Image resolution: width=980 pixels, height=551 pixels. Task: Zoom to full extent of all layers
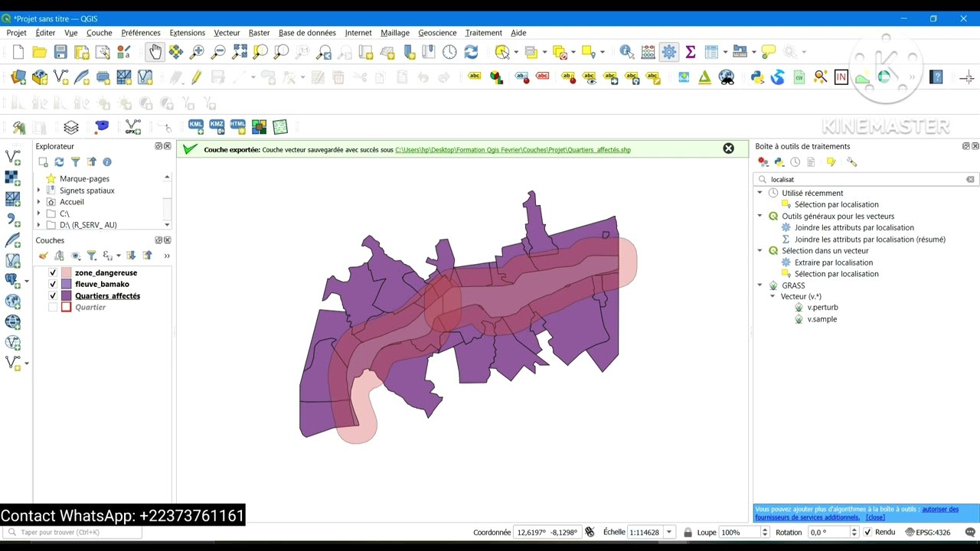[240, 52]
